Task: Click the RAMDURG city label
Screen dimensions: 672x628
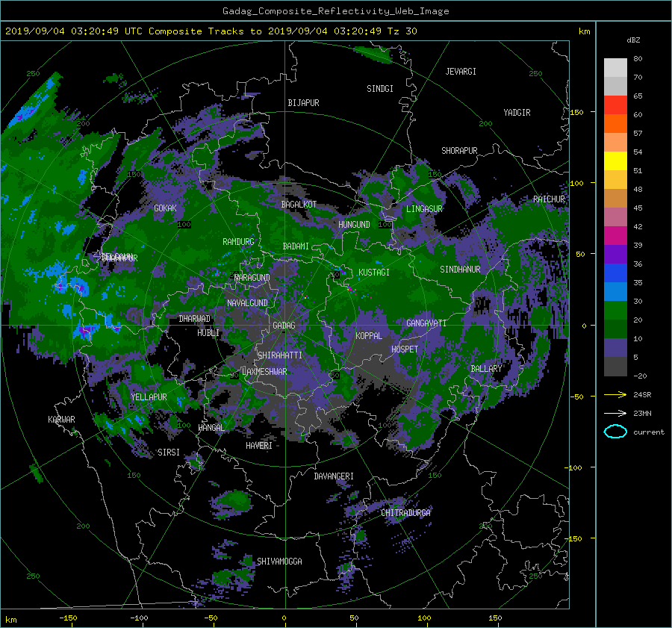Action: pyautogui.click(x=238, y=242)
